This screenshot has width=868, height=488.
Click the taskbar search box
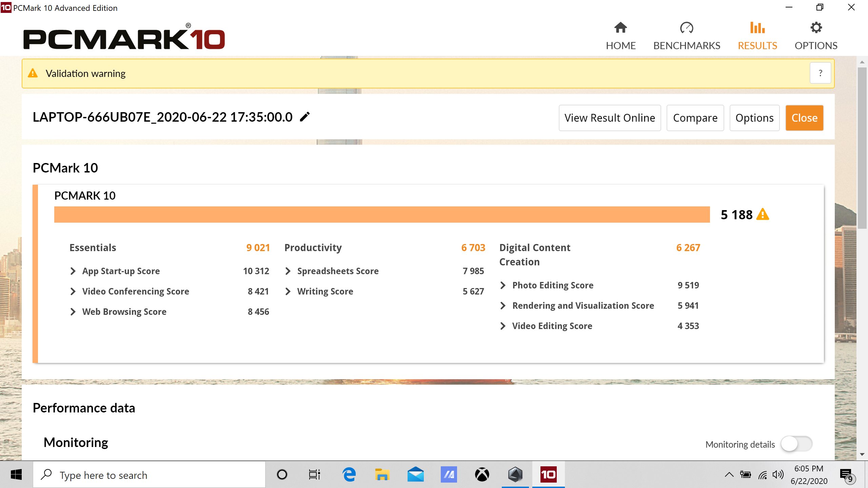149,475
